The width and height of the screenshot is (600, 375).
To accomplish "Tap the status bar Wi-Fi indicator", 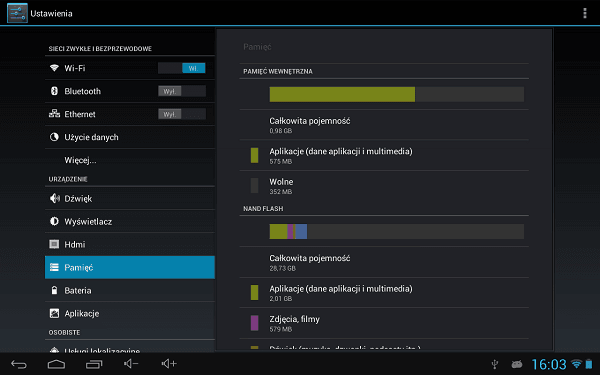I will (576, 364).
